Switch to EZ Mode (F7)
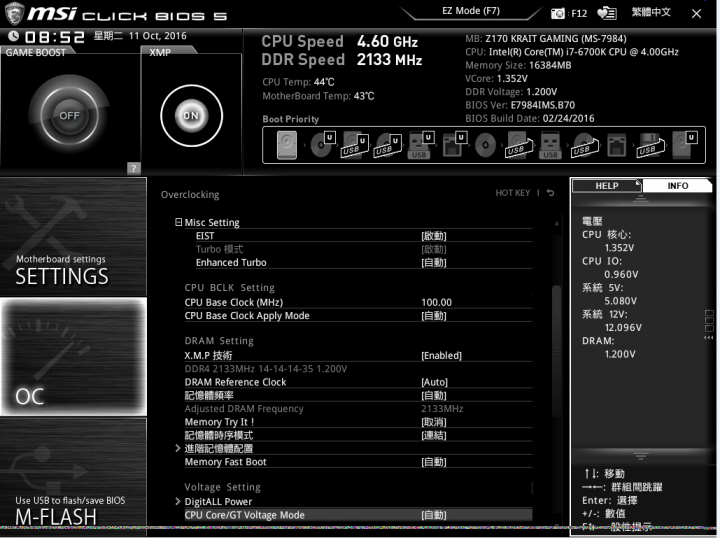The image size is (720, 538). tap(471, 11)
